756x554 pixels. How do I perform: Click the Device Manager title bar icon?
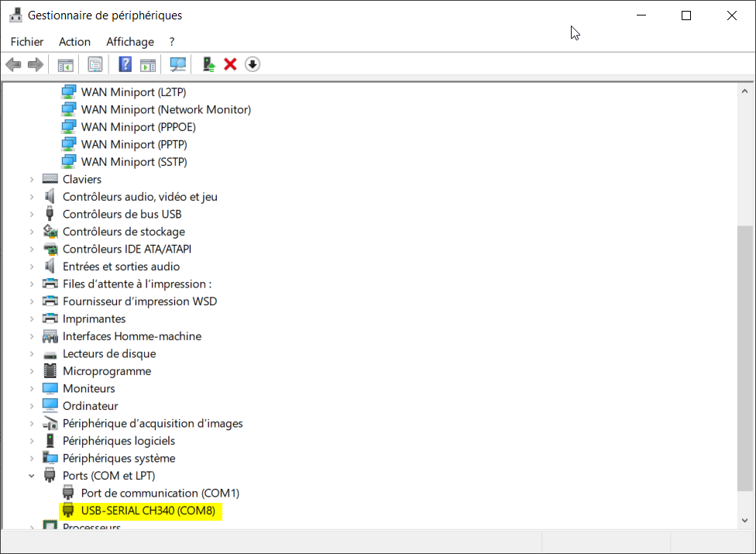point(16,15)
